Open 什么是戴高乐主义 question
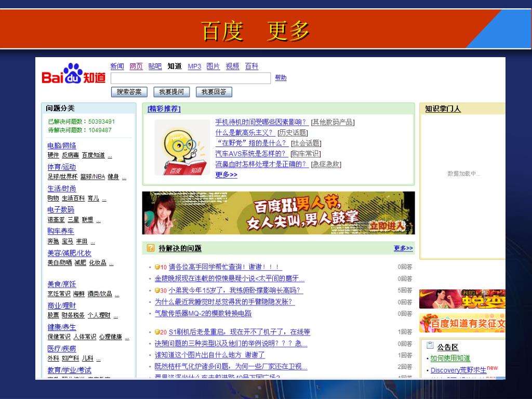The image size is (532, 399). tap(245, 132)
